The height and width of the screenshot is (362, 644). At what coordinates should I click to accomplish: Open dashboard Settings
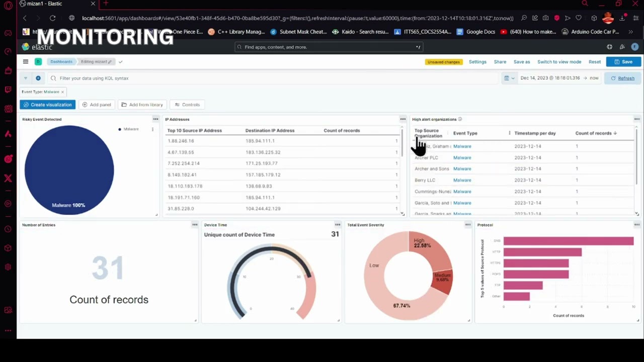(477, 62)
